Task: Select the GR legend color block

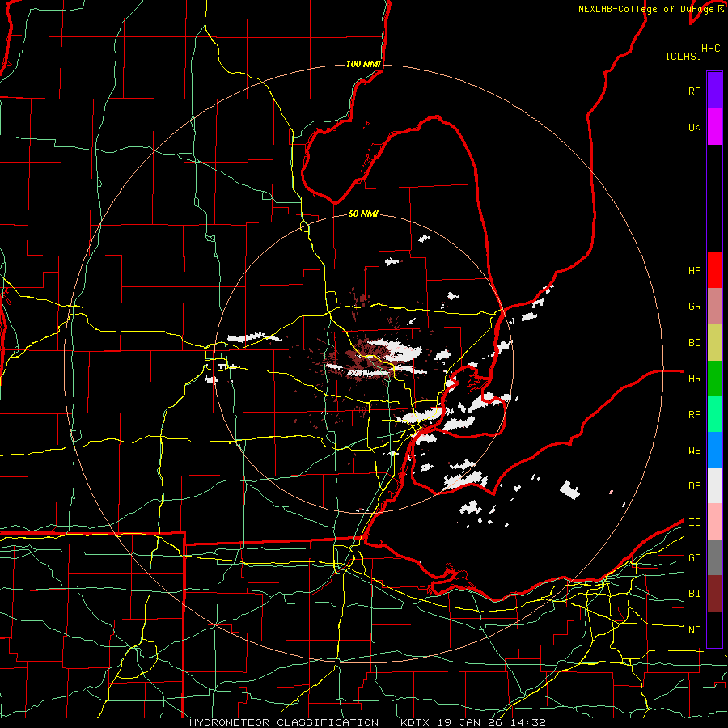Action: [714, 307]
